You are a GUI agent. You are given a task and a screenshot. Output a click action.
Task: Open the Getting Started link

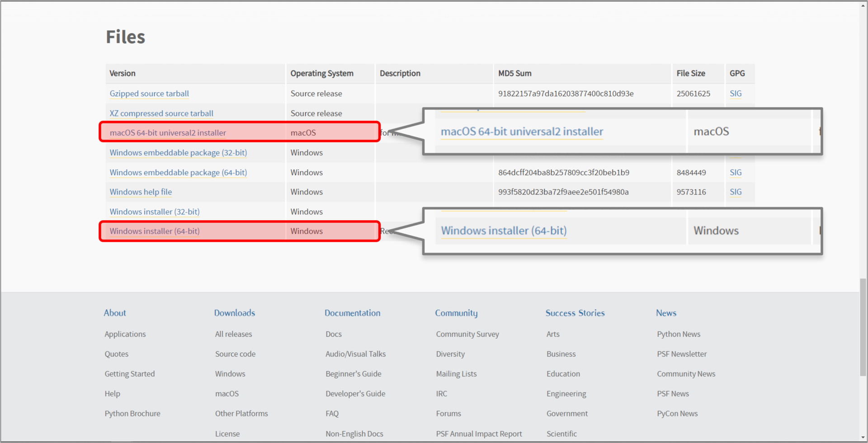130,374
